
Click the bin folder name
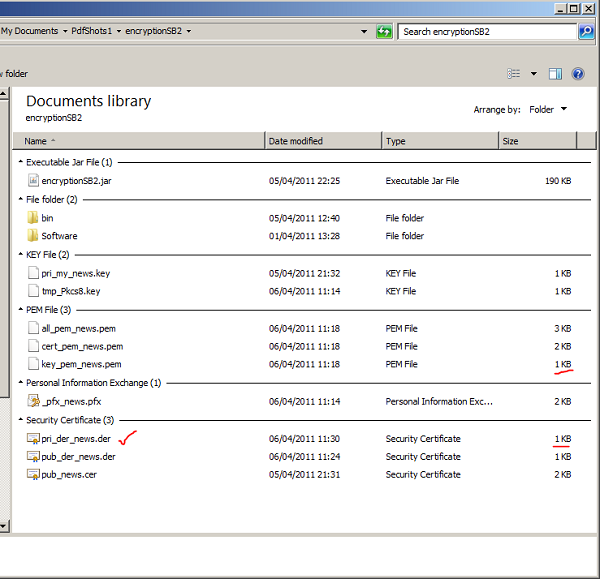click(47, 218)
